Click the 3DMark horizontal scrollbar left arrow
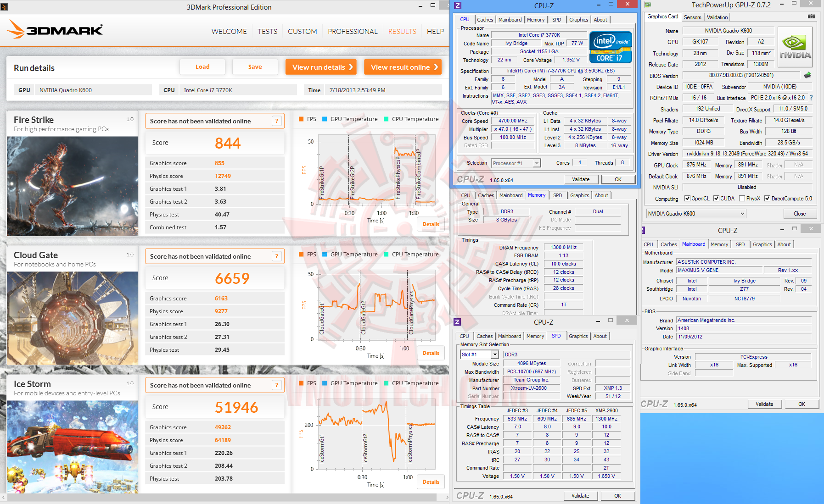This screenshot has width=824, height=504. click(x=4, y=497)
